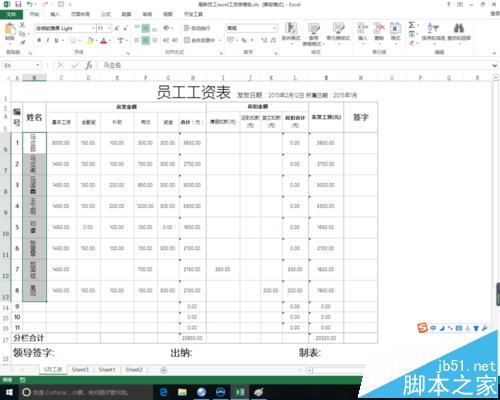Open Conditional Formatting icon
500x400 pixels.
291,28
